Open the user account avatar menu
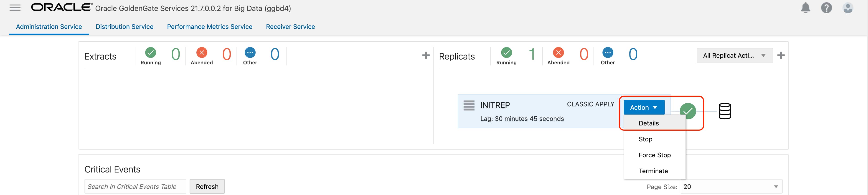Screen dimensions: 868x195 pos(848,8)
